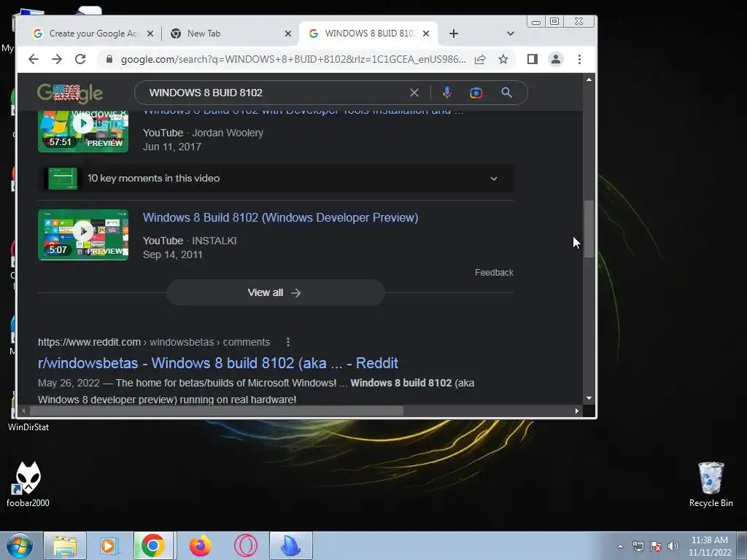Open volume control in system tray
The height and width of the screenshot is (560, 747).
(673, 546)
